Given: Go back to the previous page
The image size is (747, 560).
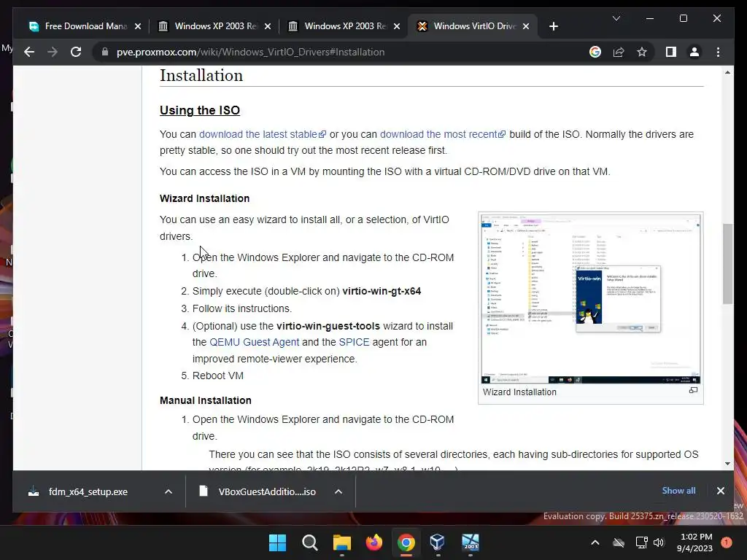Looking at the screenshot, I should point(29,52).
